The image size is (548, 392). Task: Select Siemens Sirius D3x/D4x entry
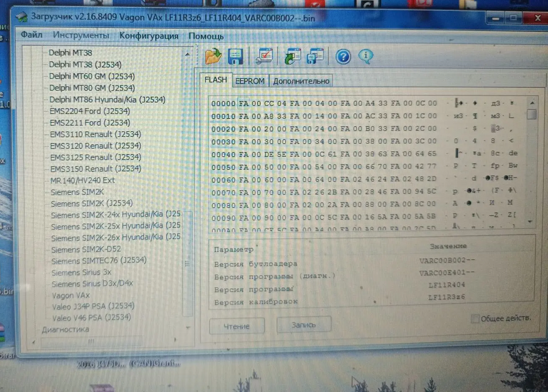(92, 284)
